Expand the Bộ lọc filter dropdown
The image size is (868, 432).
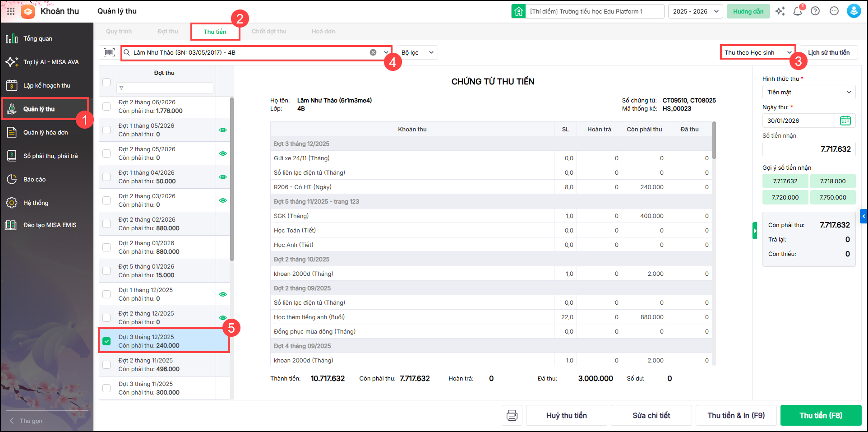417,52
